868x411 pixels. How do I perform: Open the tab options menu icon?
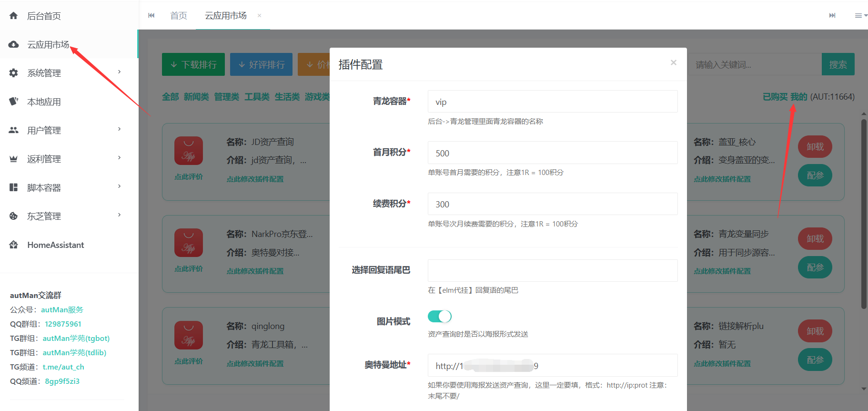pyautogui.click(x=860, y=15)
